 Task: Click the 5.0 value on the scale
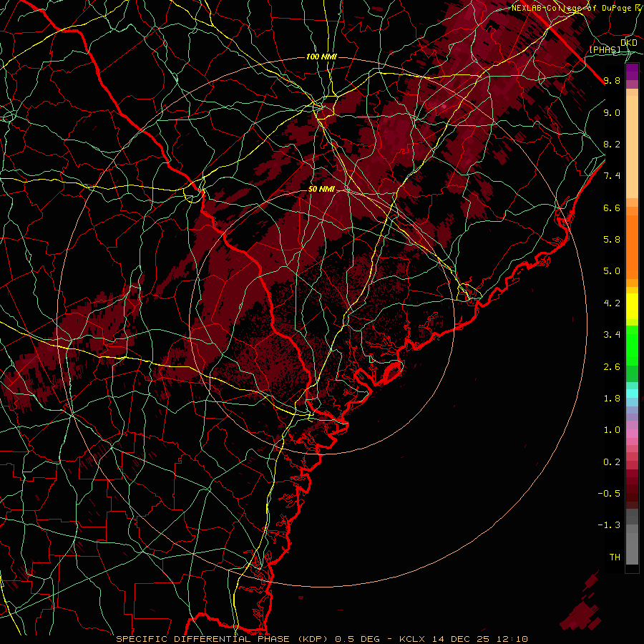pos(612,271)
